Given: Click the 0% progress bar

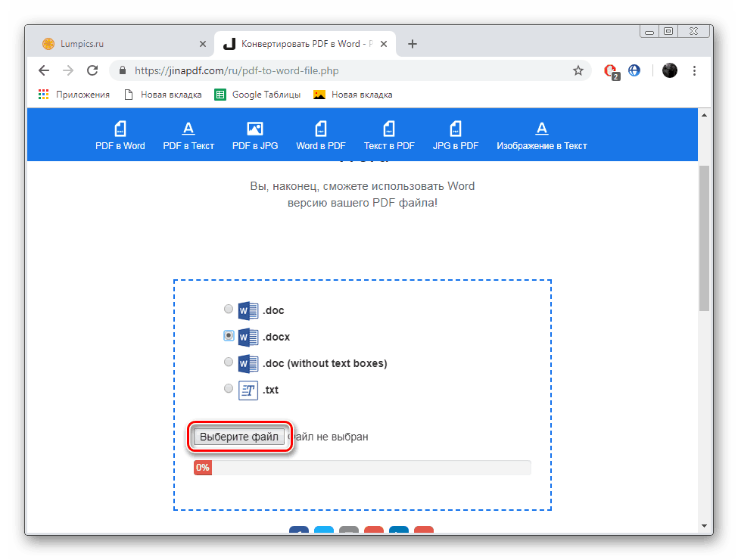Looking at the screenshot, I should 363,467.
